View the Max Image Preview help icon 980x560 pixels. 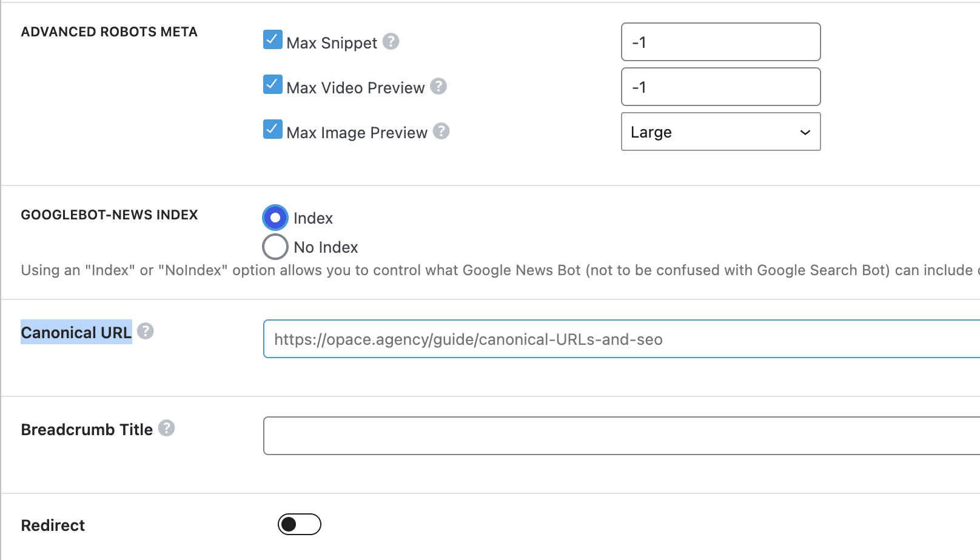pos(441,132)
